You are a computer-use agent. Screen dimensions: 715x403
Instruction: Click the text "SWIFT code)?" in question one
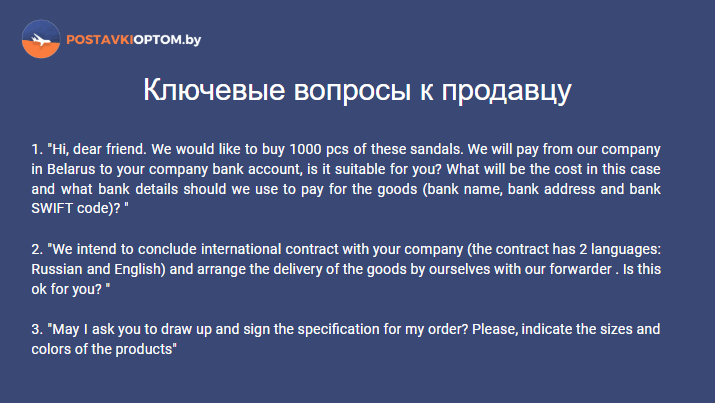[x=76, y=208]
